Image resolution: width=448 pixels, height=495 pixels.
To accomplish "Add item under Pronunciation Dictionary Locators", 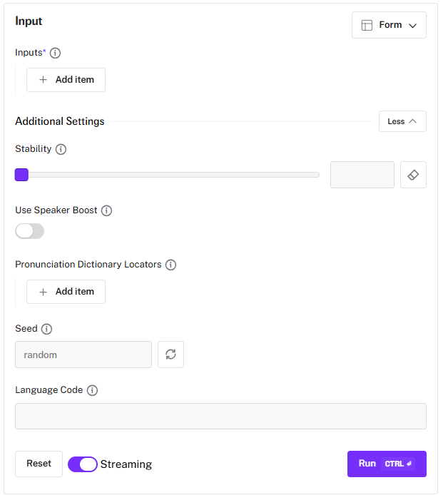I will point(66,292).
